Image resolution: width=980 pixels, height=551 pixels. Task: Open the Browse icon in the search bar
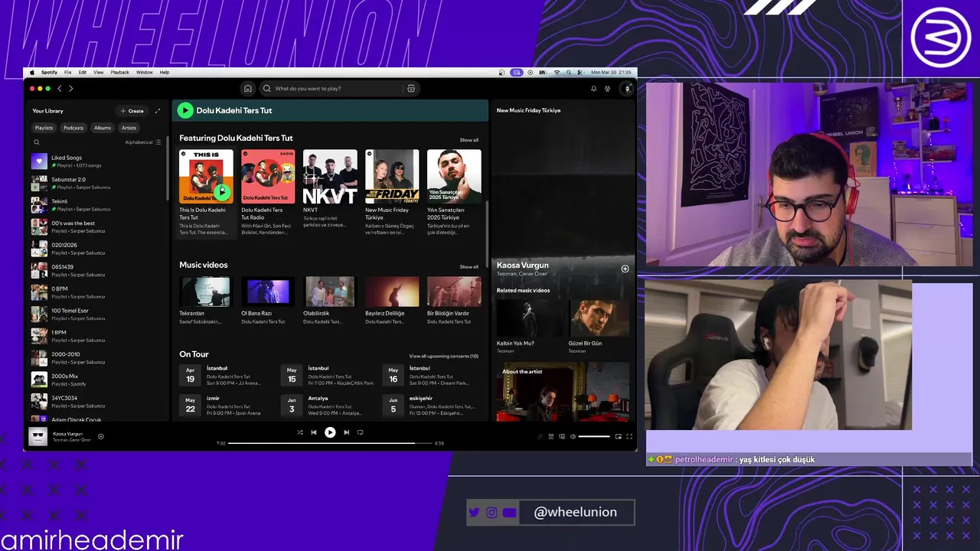[x=411, y=89]
